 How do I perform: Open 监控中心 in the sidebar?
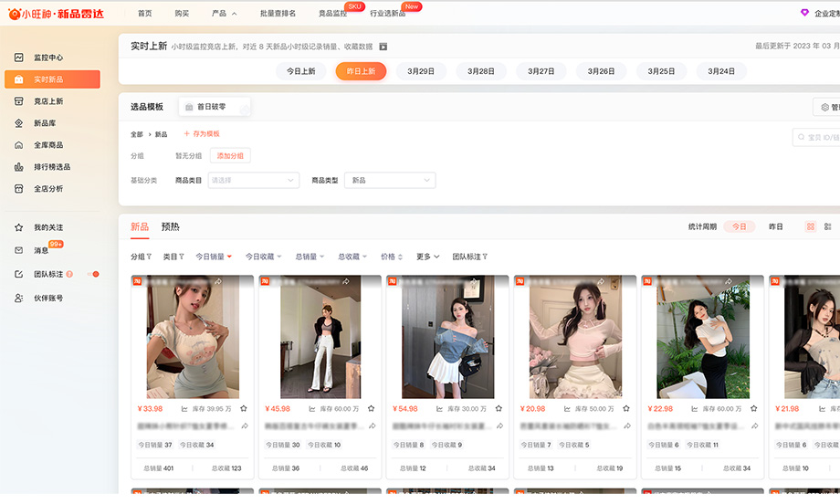click(48, 58)
